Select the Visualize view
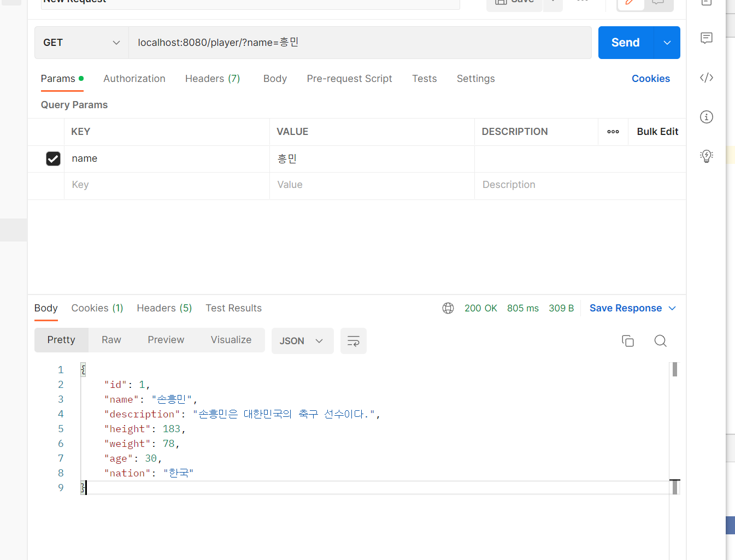The height and width of the screenshot is (560, 735). [231, 340]
